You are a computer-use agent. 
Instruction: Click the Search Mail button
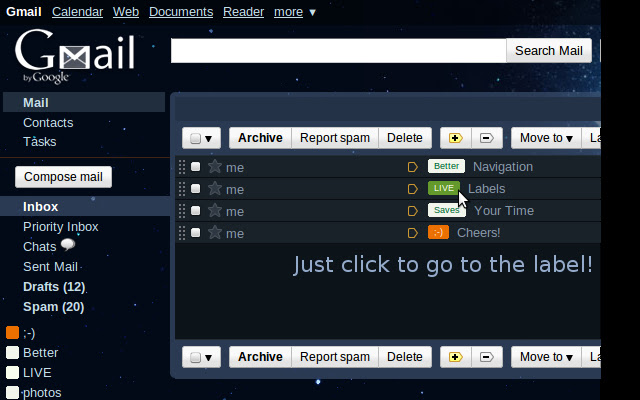coord(549,51)
